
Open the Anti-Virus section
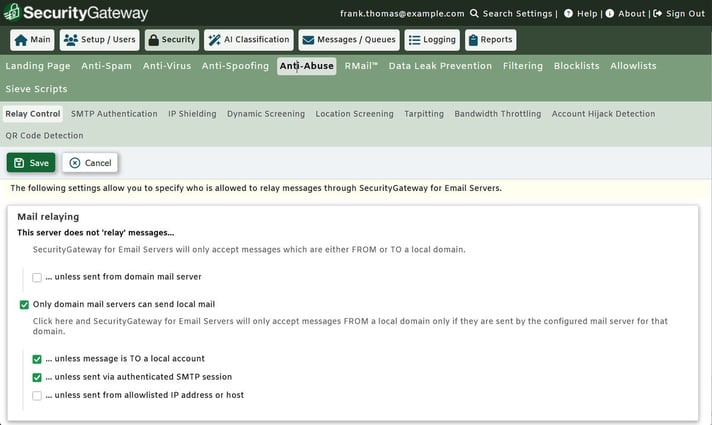(x=167, y=66)
